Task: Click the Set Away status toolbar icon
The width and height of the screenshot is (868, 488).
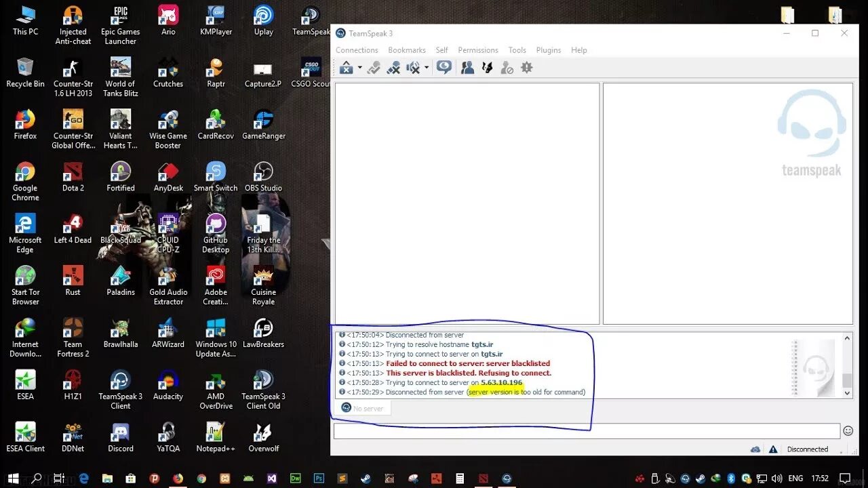Action: click(346, 68)
